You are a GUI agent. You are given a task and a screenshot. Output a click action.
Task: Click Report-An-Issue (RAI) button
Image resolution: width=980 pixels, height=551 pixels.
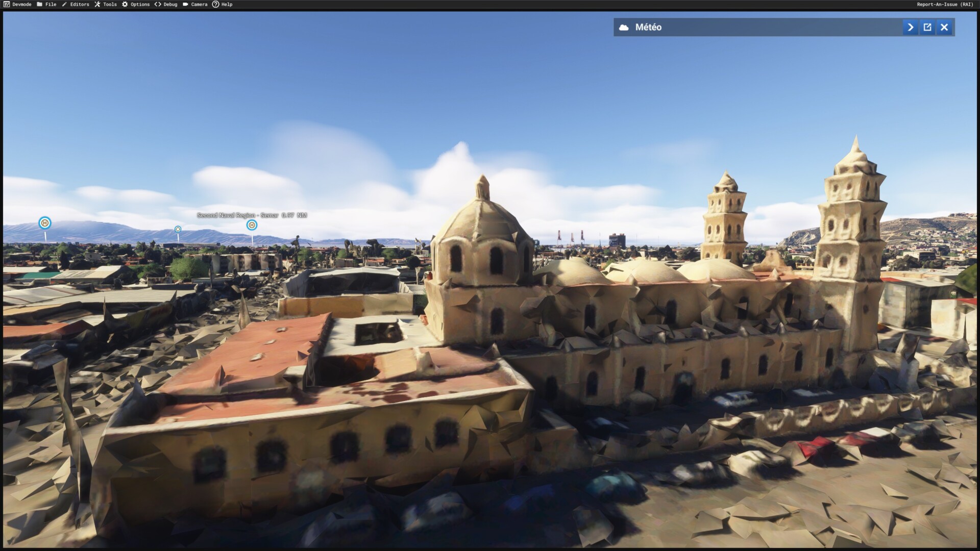tap(945, 4)
